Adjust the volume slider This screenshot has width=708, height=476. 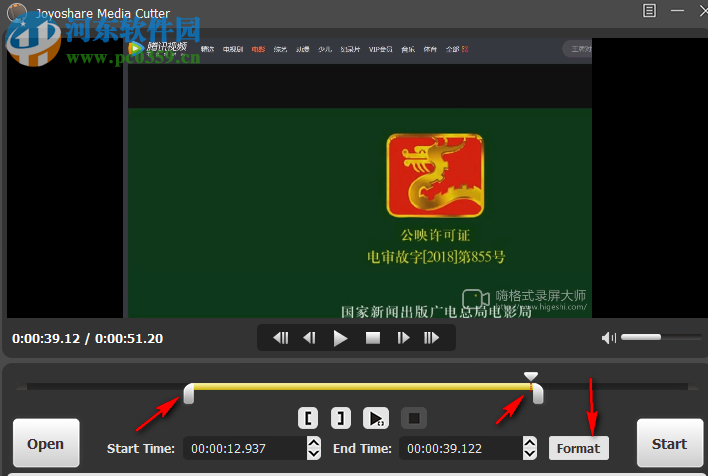[x=661, y=337]
